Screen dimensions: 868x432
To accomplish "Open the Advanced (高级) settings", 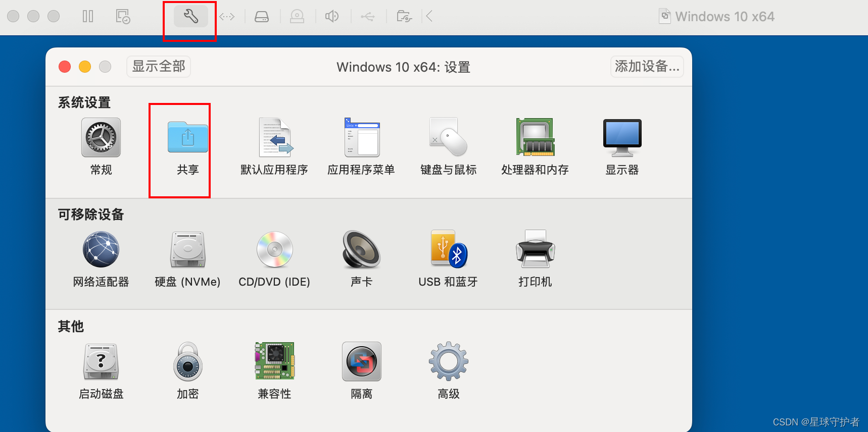I will tap(448, 371).
